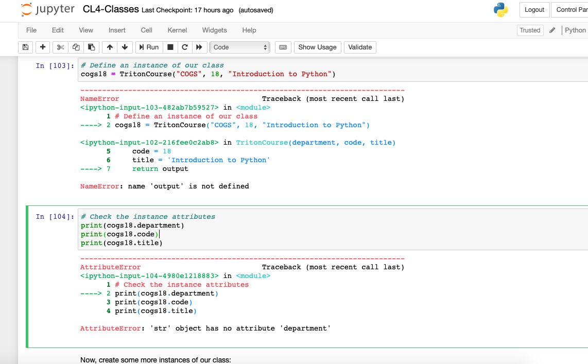The width and height of the screenshot is (588, 364).
Task: Click the Run button
Action: pos(148,47)
